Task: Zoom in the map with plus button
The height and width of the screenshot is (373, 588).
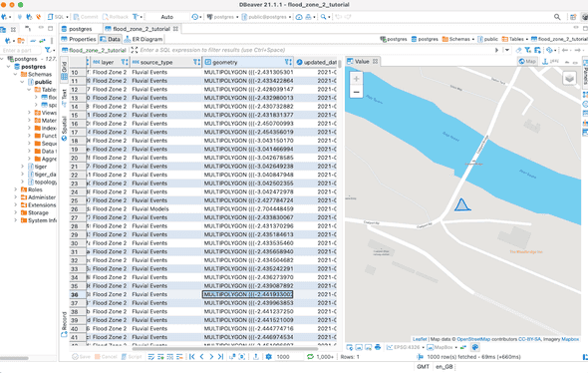Action: 356,79
